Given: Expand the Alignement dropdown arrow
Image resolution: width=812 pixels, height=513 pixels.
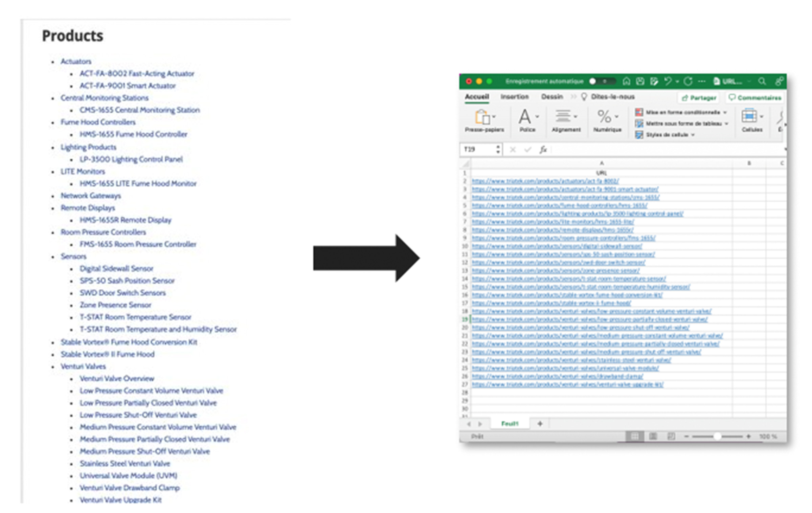Looking at the screenshot, I should point(576,116).
